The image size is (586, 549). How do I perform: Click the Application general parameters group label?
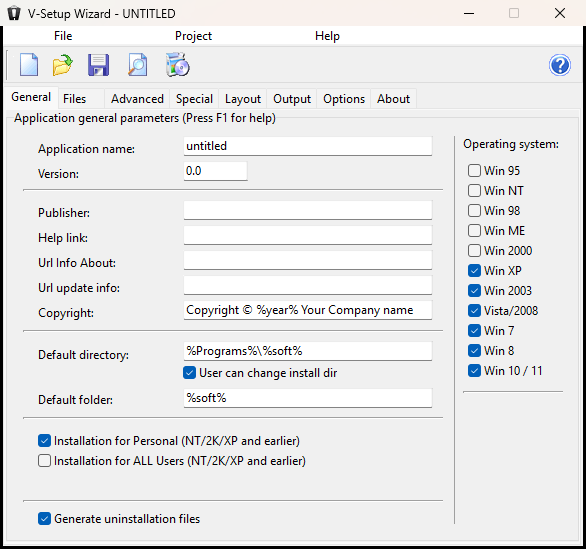pyautogui.click(x=145, y=118)
